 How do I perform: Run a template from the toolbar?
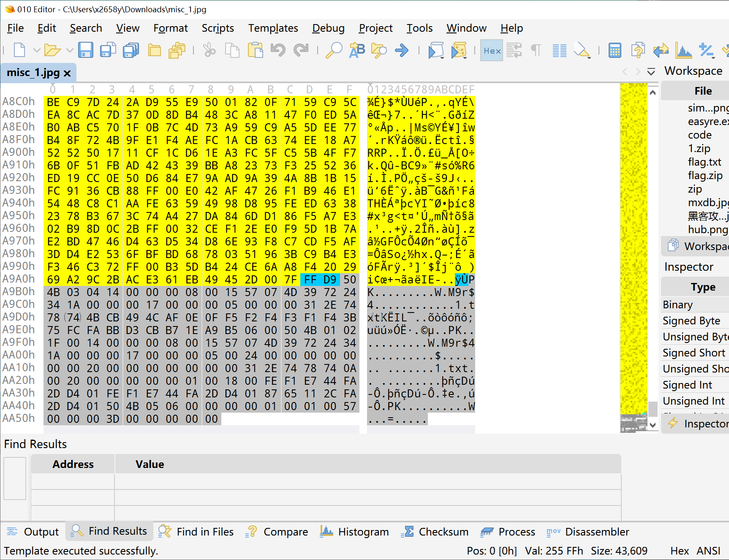tap(459, 50)
